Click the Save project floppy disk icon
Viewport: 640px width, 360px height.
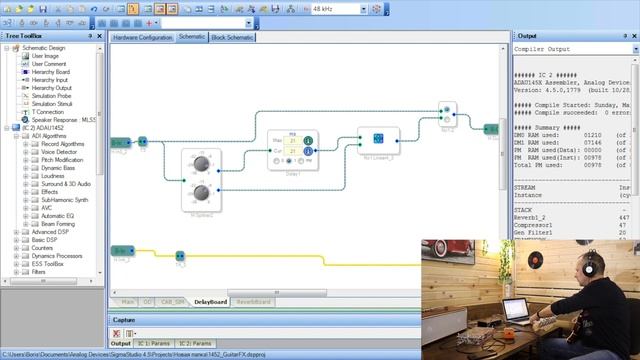pyautogui.click(x=43, y=9)
